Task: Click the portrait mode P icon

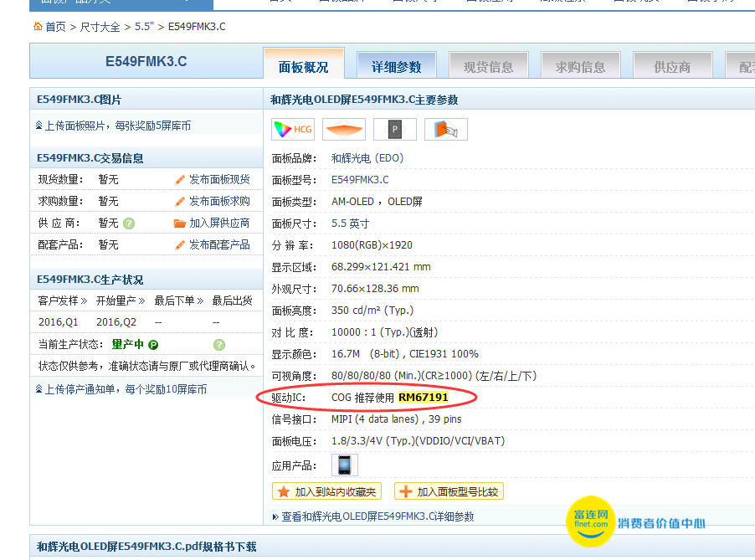Action: (x=395, y=129)
